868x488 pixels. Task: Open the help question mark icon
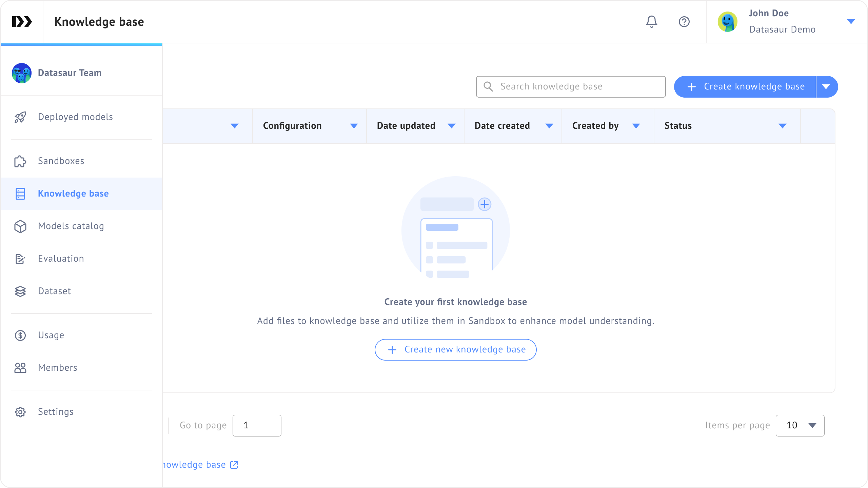(x=684, y=22)
